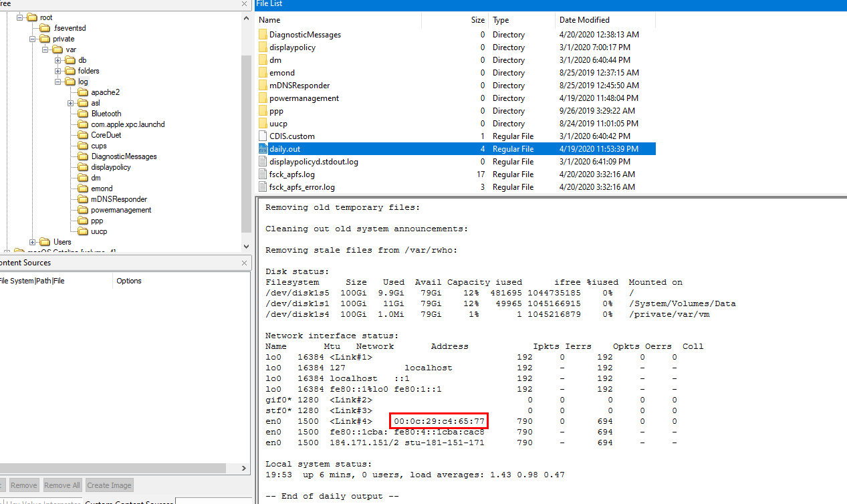Collapse the log folder node

pyautogui.click(x=58, y=82)
